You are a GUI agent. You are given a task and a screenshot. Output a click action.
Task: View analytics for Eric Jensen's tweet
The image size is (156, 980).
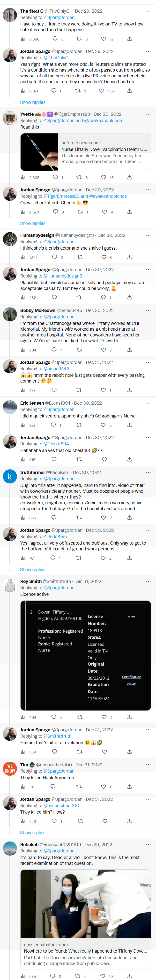(23, 425)
